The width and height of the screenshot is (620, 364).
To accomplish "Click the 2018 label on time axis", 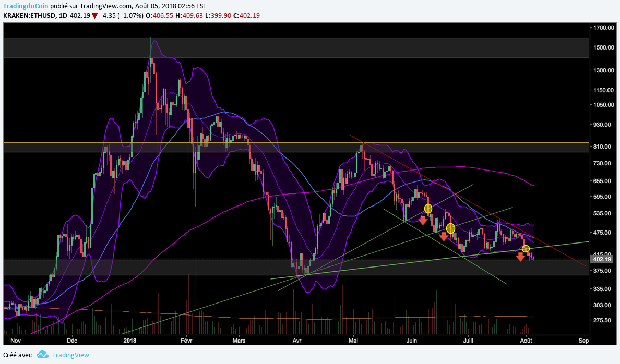I will coord(130,341).
